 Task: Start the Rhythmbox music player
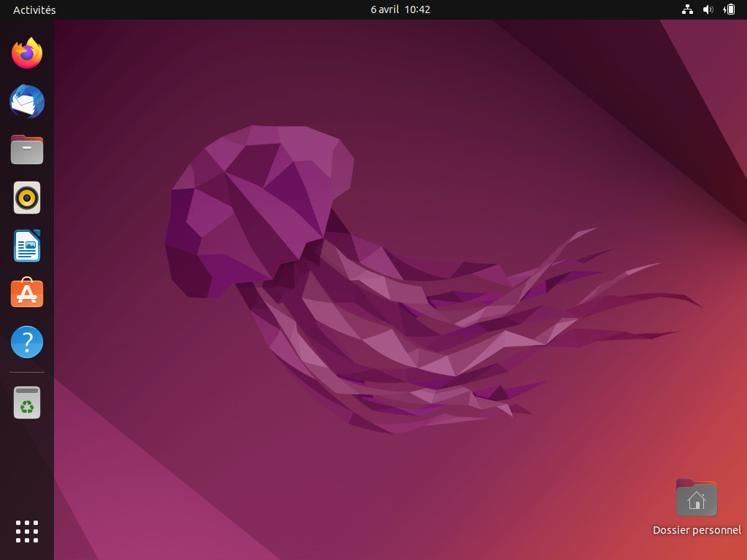[x=27, y=198]
